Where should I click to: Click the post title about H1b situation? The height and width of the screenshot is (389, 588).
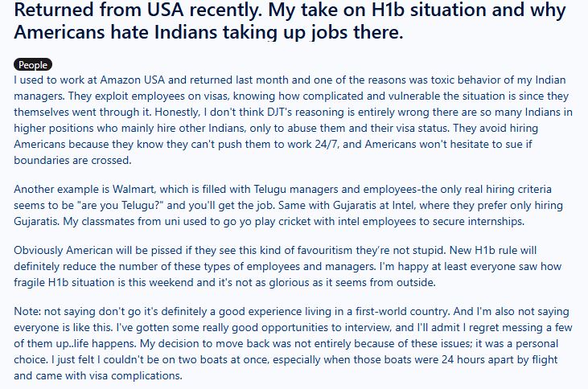click(290, 23)
